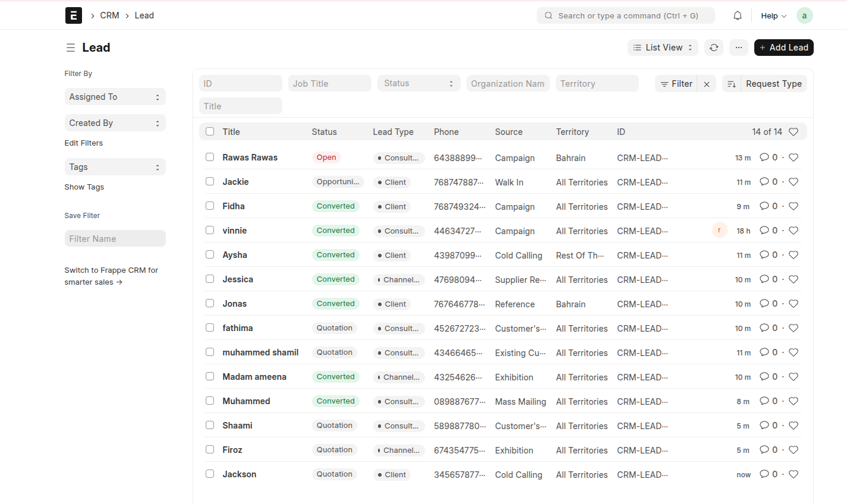
Task: Toggle sort direction icon beside Request Type
Action: coord(732,84)
